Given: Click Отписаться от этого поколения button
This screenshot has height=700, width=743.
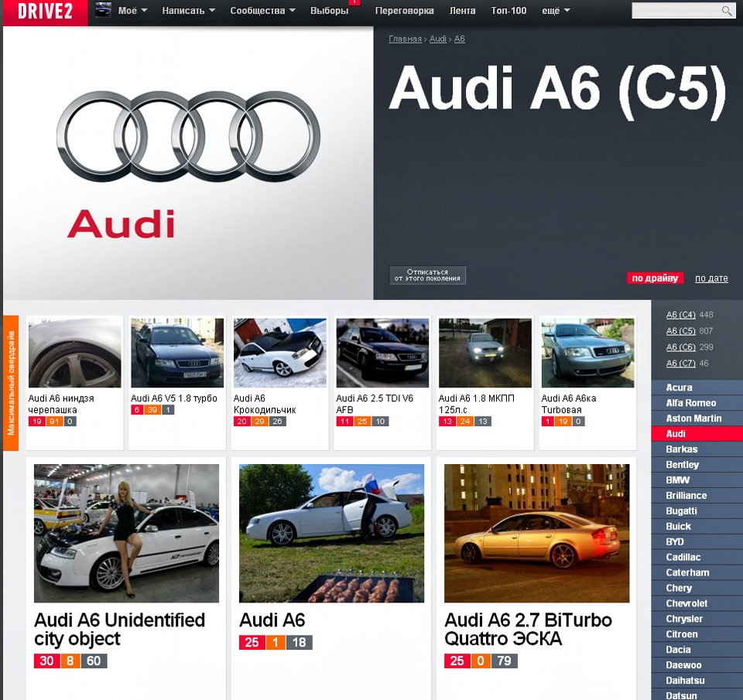Looking at the screenshot, I should tap(427, 275).
